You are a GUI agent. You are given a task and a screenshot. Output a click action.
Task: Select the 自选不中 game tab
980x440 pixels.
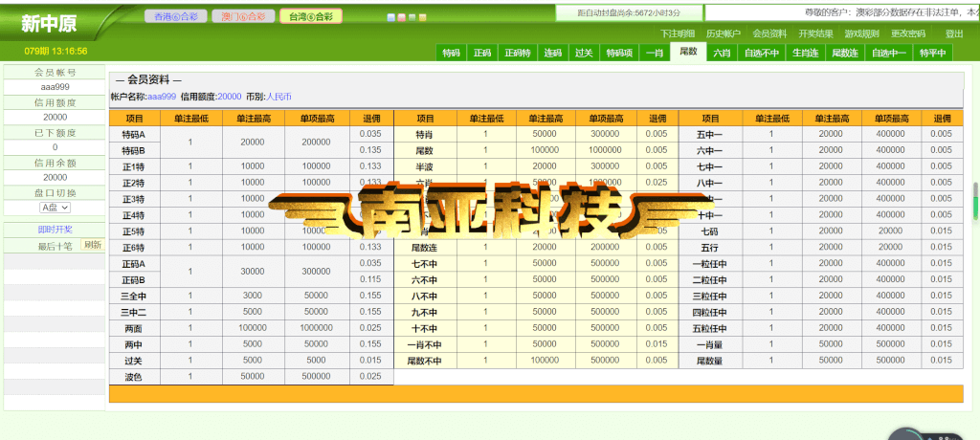click(762, 54)
